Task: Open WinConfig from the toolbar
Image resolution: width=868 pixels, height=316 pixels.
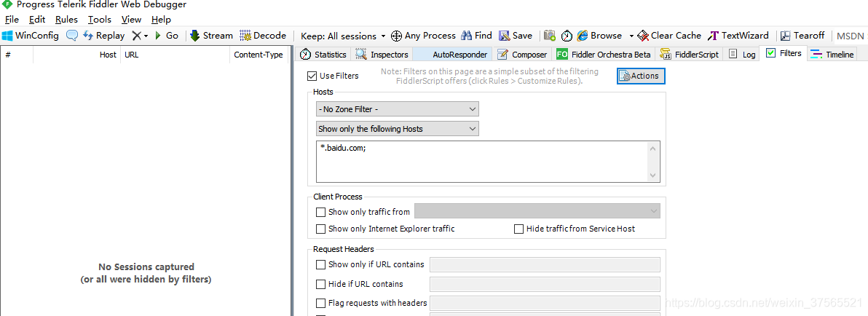Action: (31, 36)
